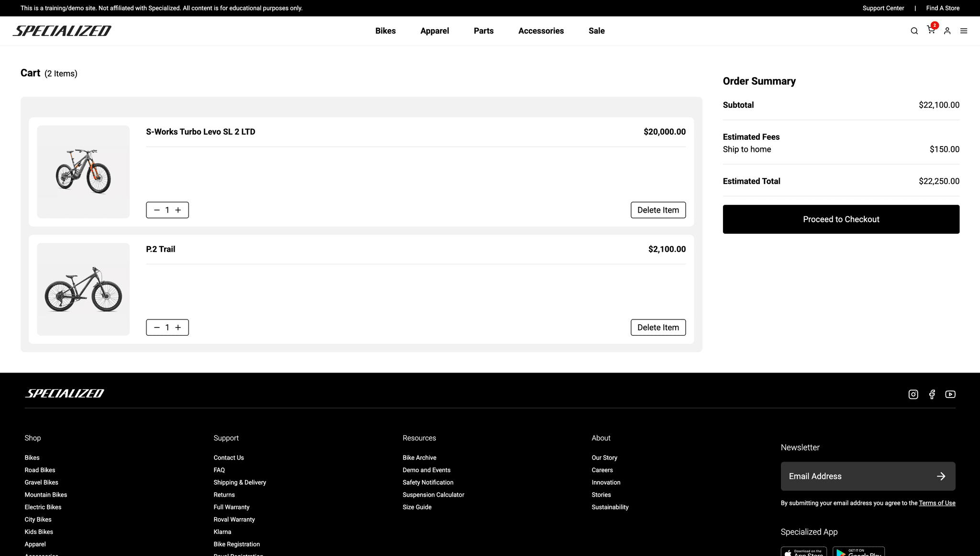Open the P.2 Trail product title
Screen dimensions: 980x556
click(161, 249)
